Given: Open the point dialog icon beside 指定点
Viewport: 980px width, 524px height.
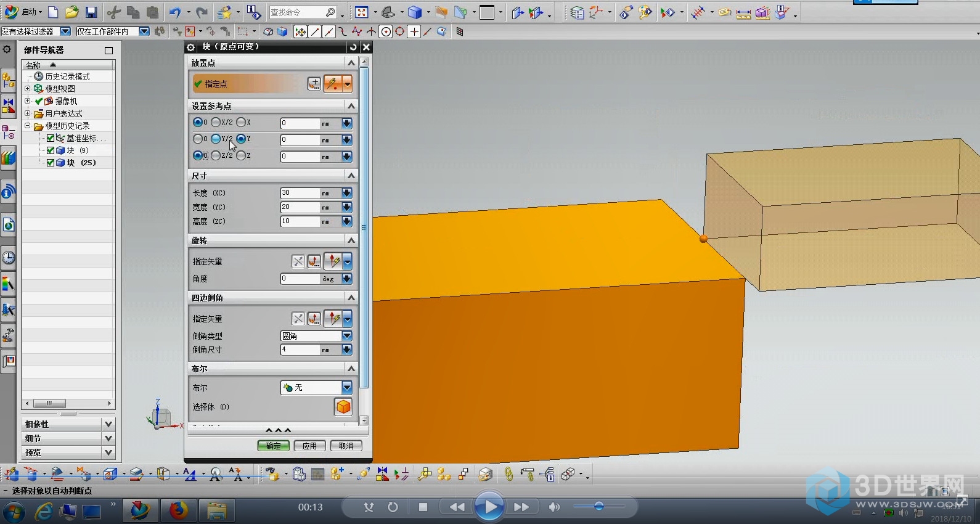Looking at the screenshot, I should [x=314, y=84].
